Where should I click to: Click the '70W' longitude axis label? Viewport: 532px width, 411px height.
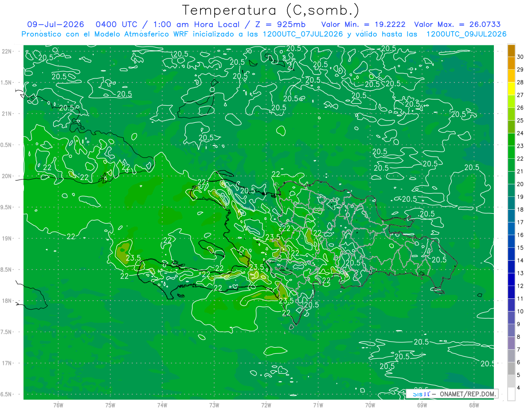point(370,405)
